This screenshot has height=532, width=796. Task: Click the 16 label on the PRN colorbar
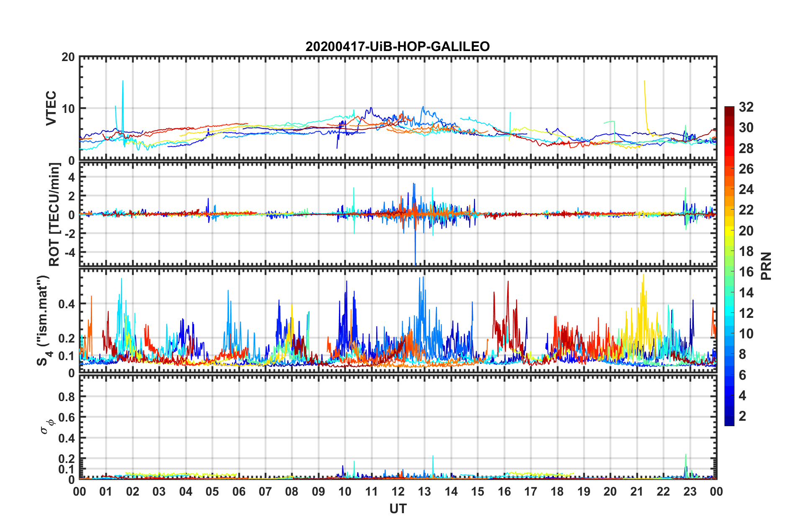coord(746,272)
